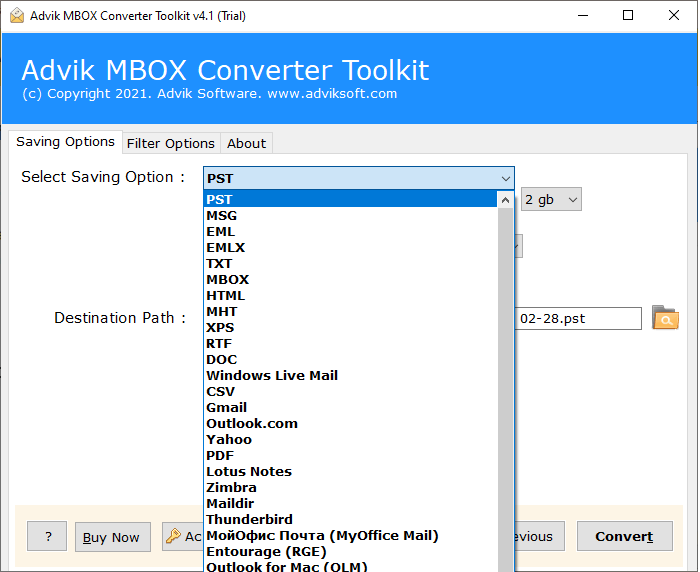Click the dropdown list scrollbar track
The width and height of the screenshot is (700, 572).
point(505,389)
